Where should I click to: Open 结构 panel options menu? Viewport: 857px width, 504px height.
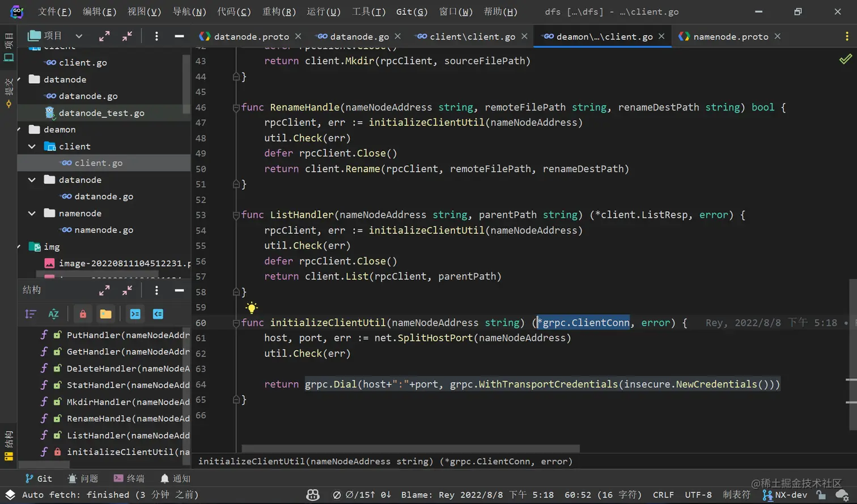pos(156,291)
